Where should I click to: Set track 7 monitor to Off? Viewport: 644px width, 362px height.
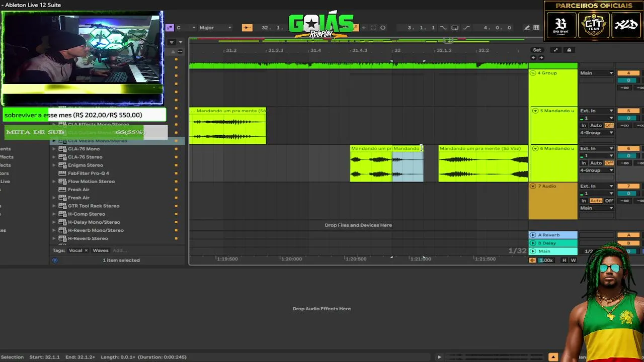(609, 201)
